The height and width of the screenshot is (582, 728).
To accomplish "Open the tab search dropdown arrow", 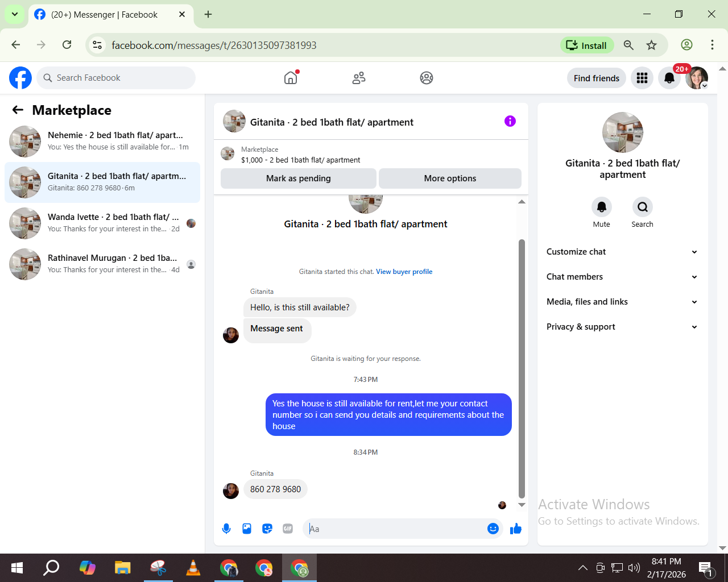I will pyautogui.click(x=15, y=14).
